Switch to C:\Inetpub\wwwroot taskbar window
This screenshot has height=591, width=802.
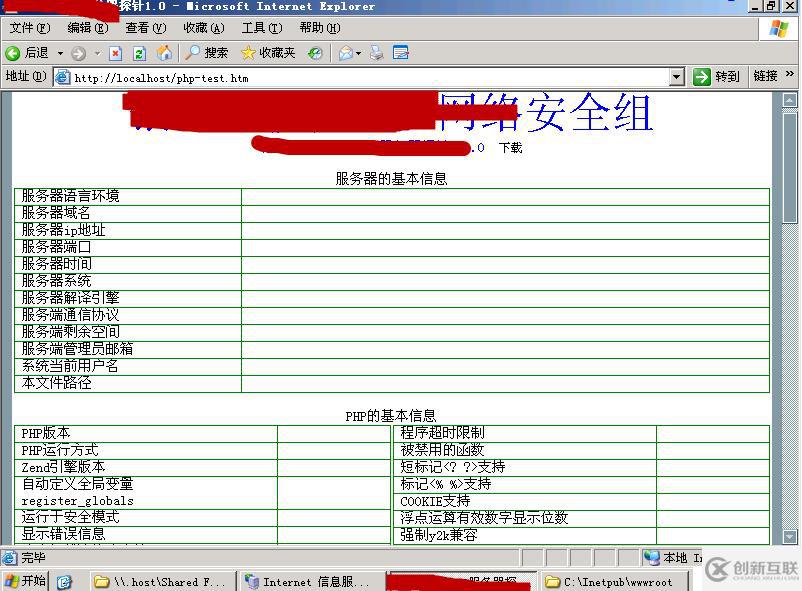(613, 582)
